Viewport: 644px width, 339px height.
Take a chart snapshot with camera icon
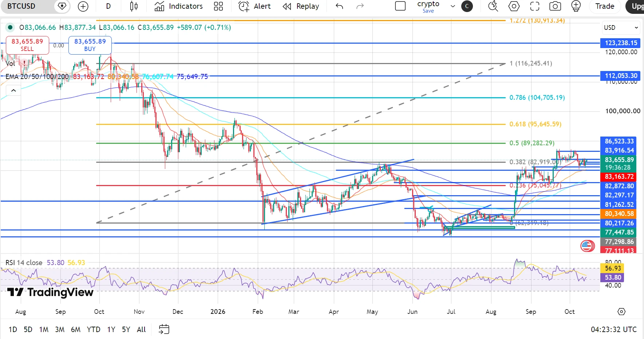click(555, 6)
